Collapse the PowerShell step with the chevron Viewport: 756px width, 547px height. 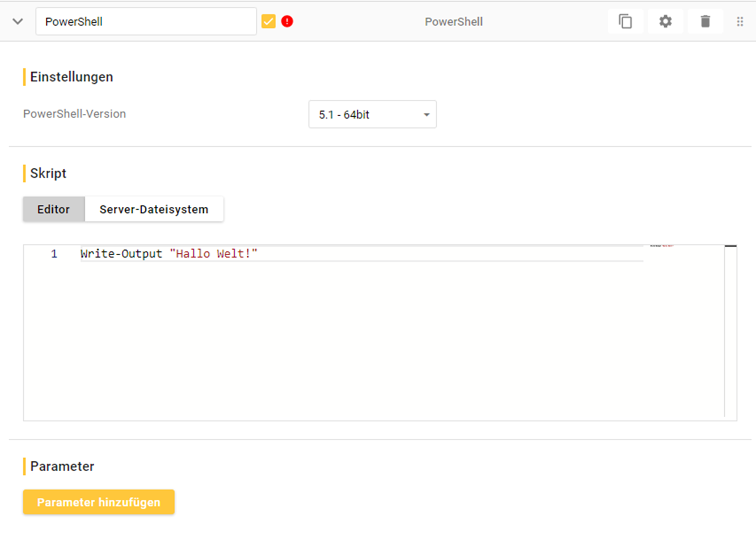(x=18, y=22)
